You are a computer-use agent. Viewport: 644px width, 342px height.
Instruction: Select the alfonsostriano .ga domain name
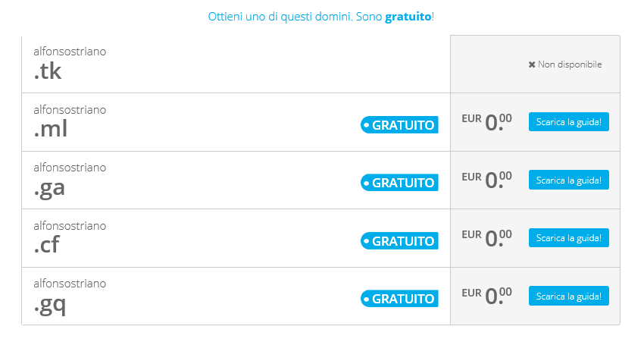pos(70,180)
